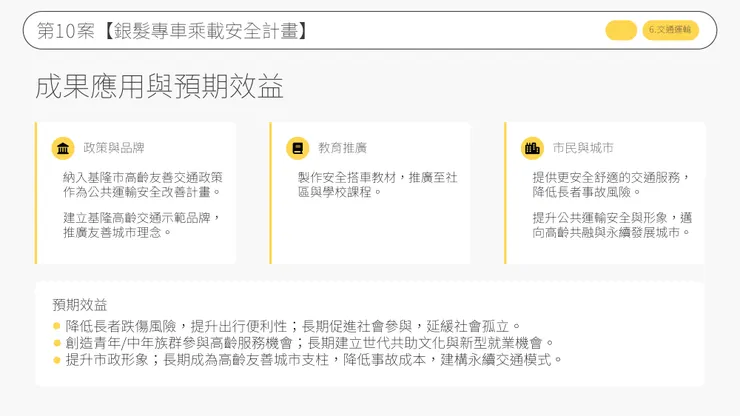Click the yellow bullet before 創造青年/中年族群

pyautogui.click(x=57, y=343)
